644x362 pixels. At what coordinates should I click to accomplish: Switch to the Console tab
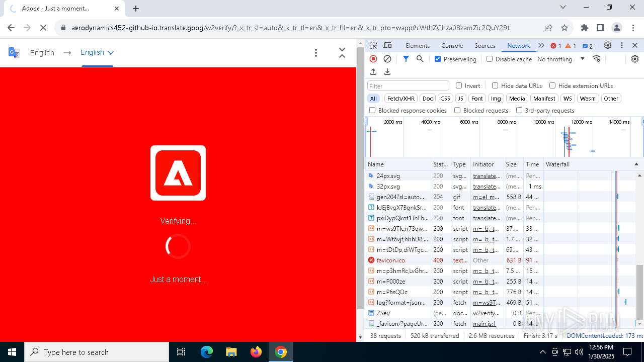452,45
